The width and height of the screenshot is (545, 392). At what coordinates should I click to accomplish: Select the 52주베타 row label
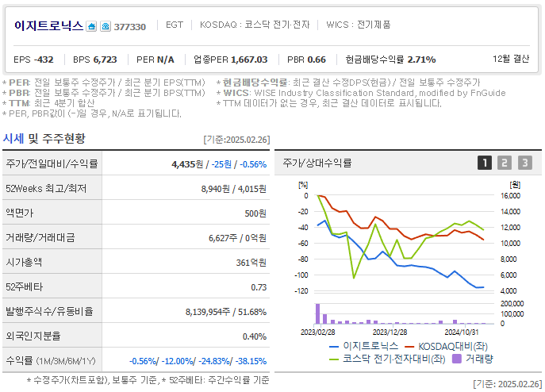tap(25, 287)
